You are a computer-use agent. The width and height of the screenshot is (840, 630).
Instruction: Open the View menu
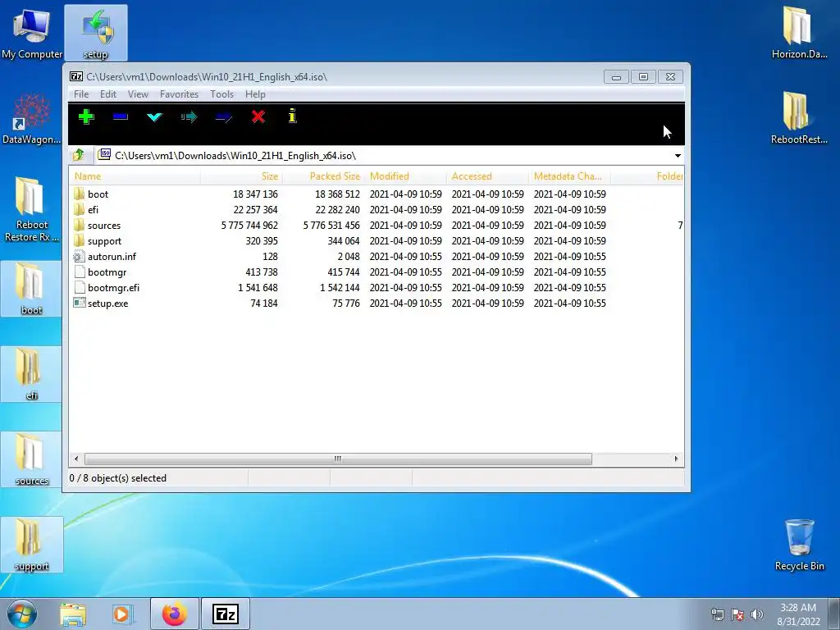(x=138, y=94)
